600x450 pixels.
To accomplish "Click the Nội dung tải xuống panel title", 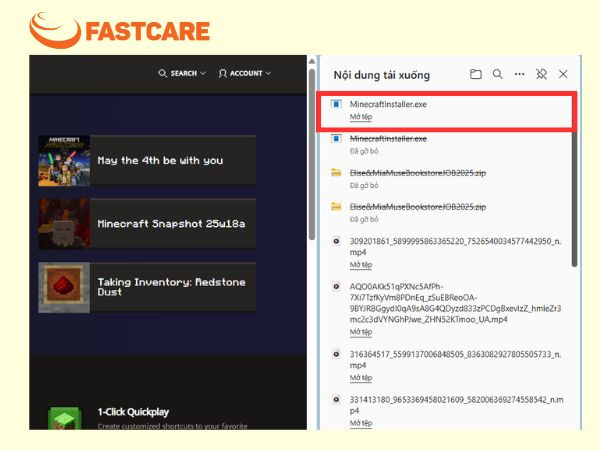I will [382, 75].
